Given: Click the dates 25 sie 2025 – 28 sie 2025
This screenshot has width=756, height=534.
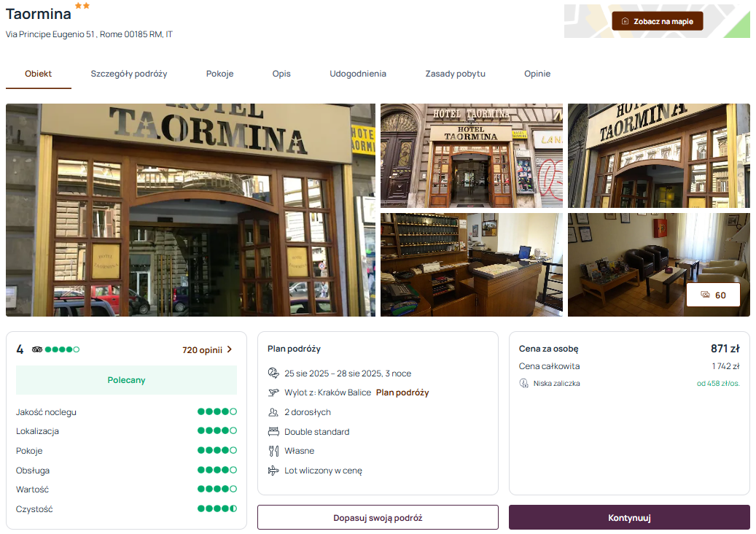Looking at the screenshot, I should (x=348, y=374).
